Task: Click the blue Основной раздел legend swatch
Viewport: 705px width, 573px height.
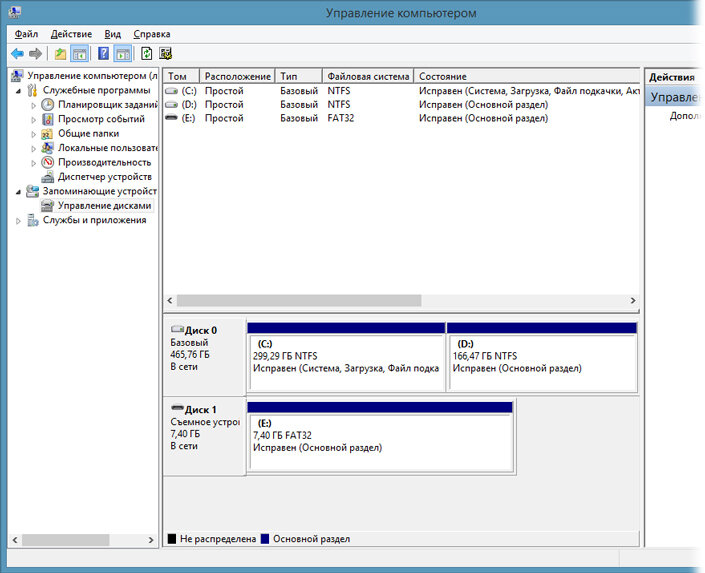Action: (x=265, y=539)
